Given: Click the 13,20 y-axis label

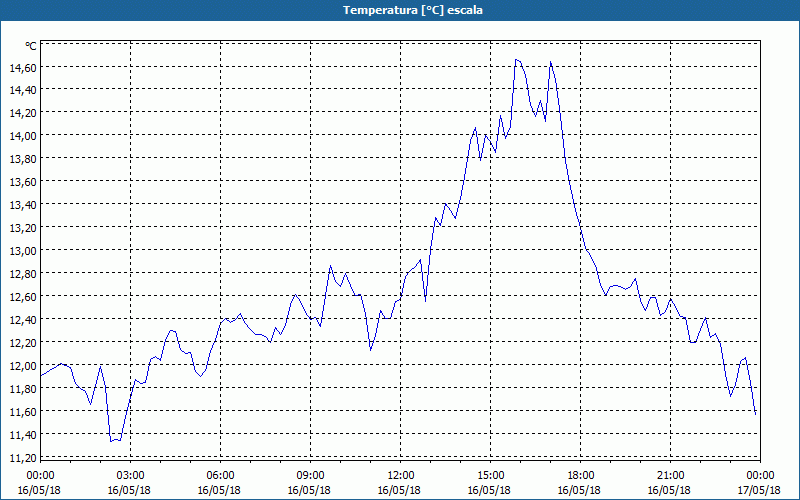Looking at the screenshot, I should click(23, 228).
